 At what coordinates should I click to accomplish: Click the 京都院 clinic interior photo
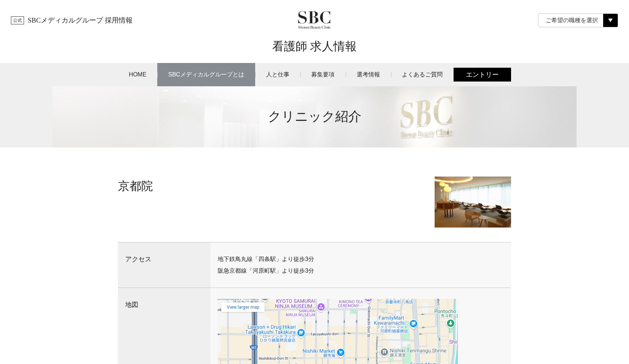(472, 202)
